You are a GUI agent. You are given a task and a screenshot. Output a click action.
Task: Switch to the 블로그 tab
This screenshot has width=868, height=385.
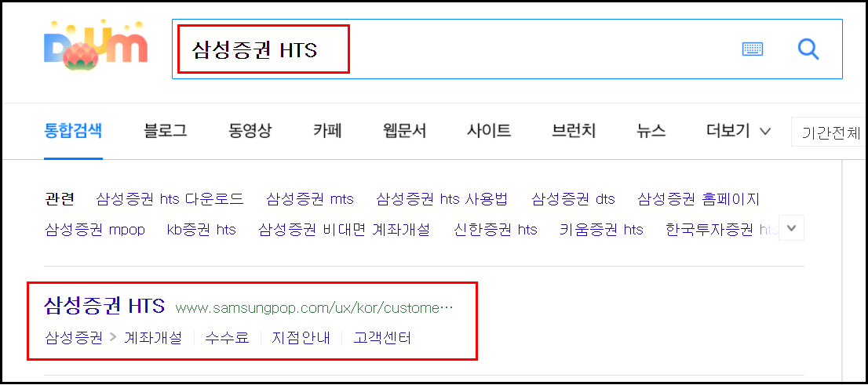click(x=166, y=131)
